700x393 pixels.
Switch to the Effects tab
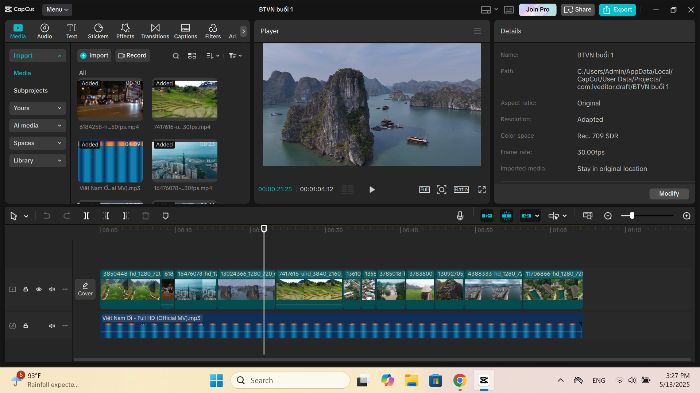pyautogui.click(x=125, y=31)
